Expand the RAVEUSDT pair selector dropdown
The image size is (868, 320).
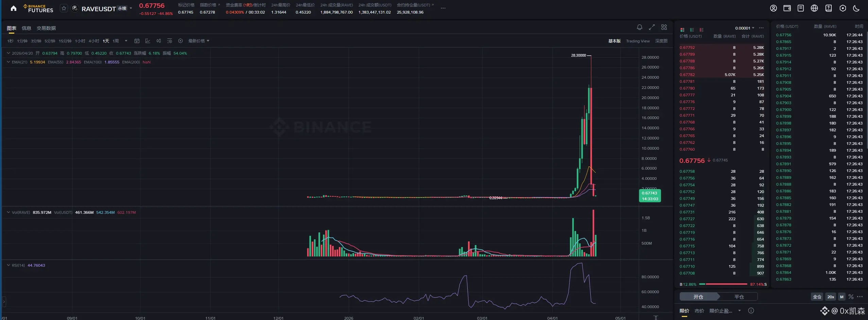(x=131, y=8)
